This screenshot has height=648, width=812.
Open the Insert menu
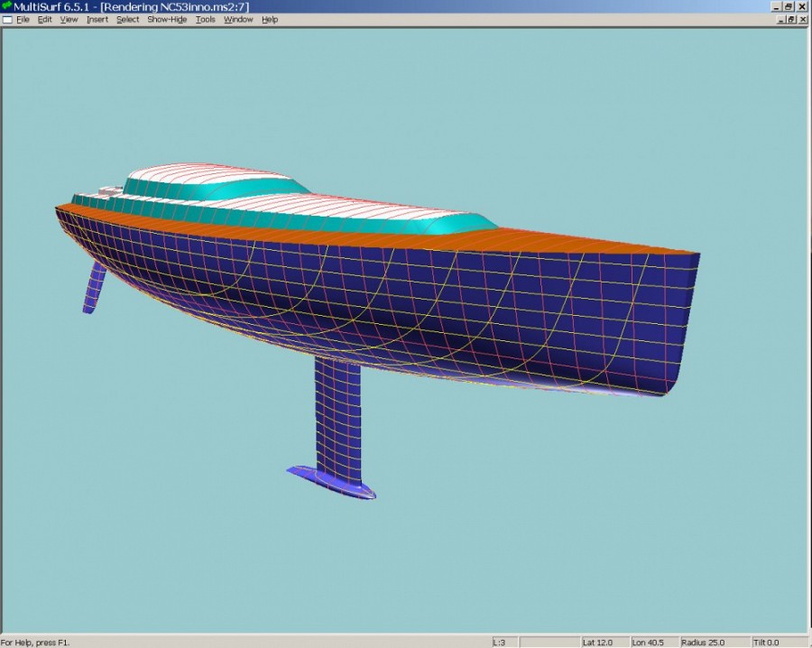[97, 19]
